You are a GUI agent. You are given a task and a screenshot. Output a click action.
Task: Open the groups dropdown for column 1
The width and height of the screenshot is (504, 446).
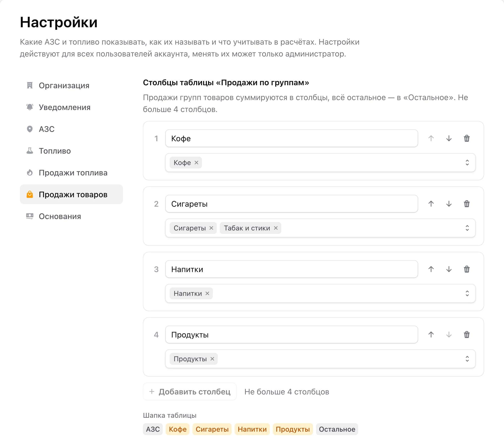320,163
